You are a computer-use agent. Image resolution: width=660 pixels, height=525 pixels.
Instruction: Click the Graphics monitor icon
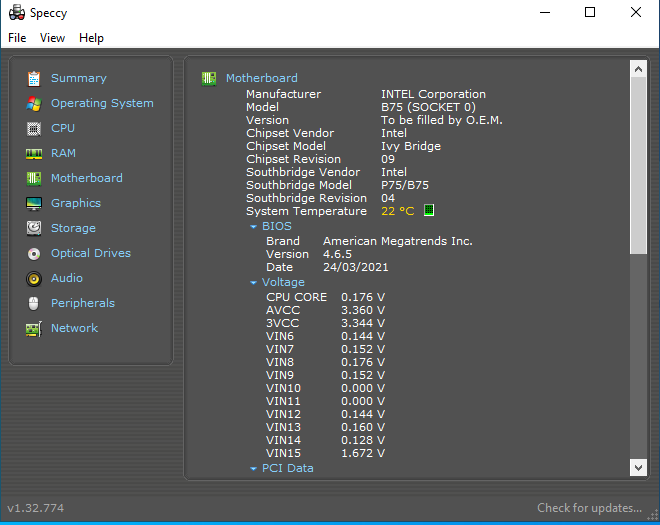(34, 203)
